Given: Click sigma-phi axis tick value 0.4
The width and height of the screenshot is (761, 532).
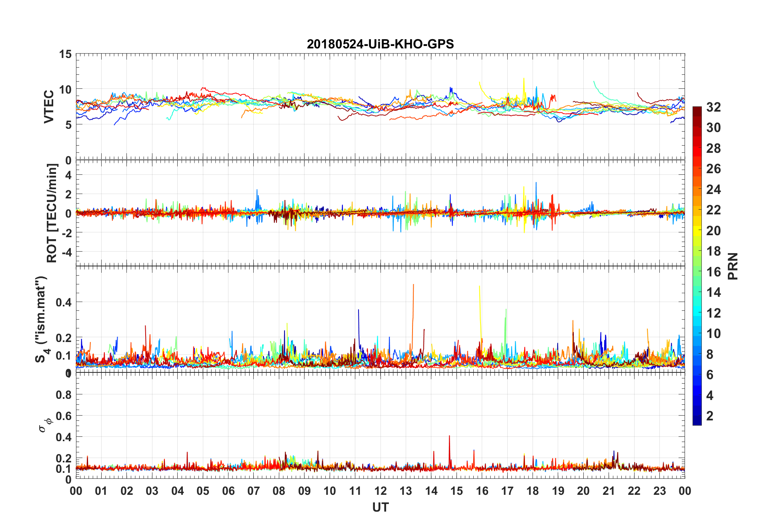Looking at the screenshot, I should click(64, 437).
